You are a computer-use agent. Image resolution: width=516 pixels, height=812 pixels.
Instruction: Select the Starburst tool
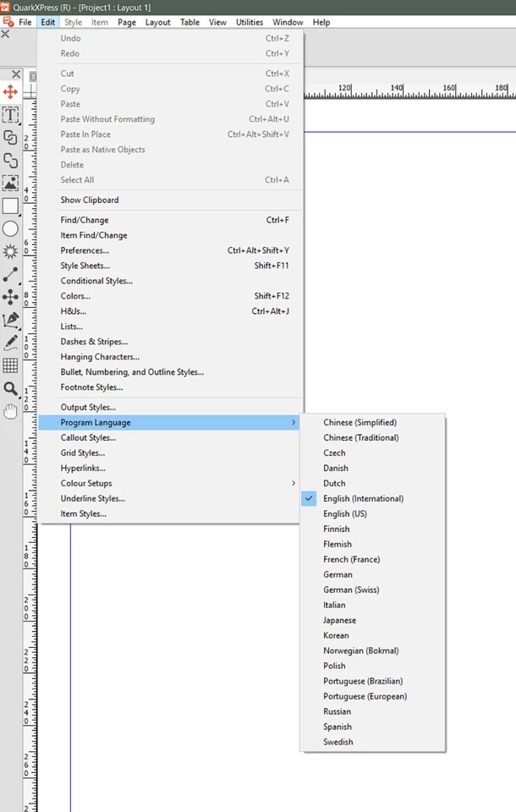point(10,252)
